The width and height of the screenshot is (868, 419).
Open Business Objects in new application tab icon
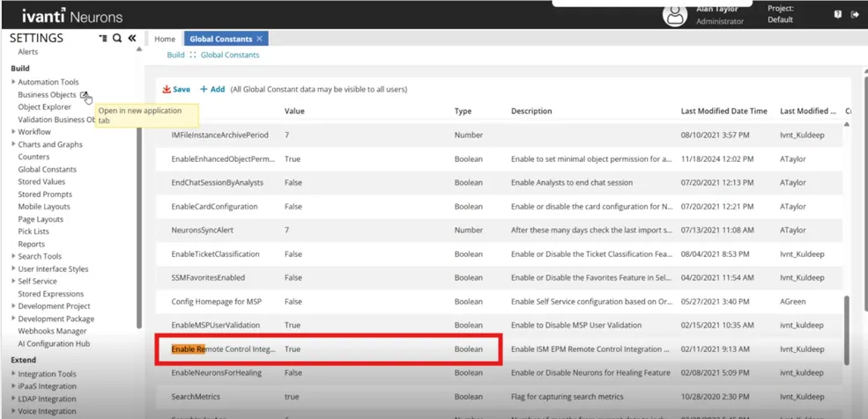click(84, 94)
